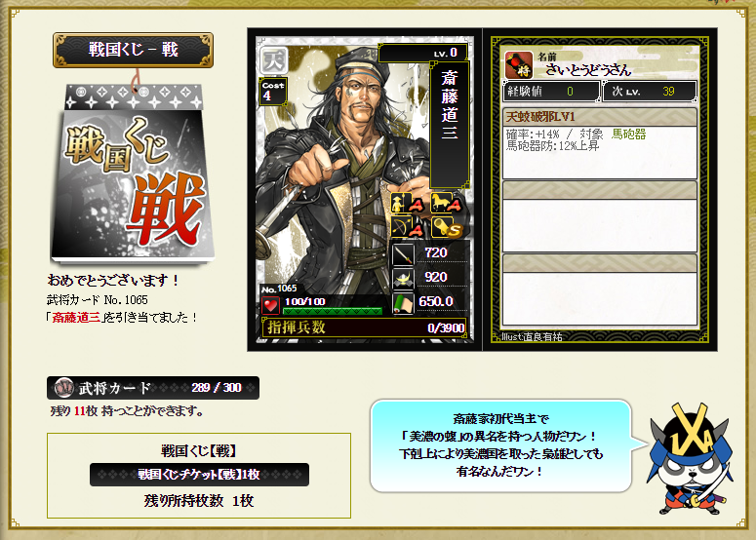
Task: Click the 戦国くじチケット【戦】1枚 button
Action: click(199, 475)
